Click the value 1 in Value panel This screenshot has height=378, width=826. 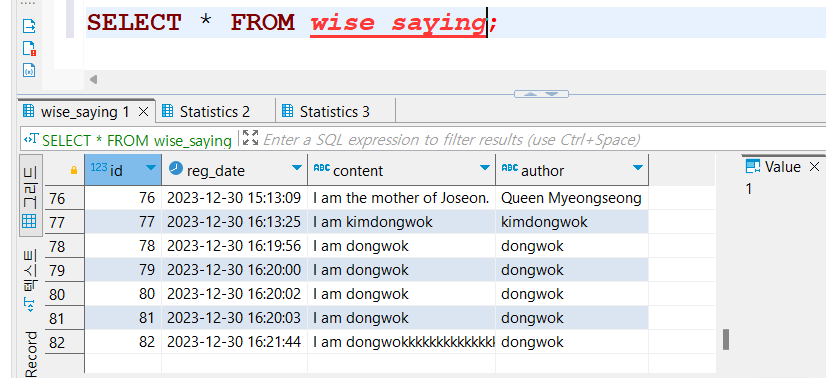point(749,189)
